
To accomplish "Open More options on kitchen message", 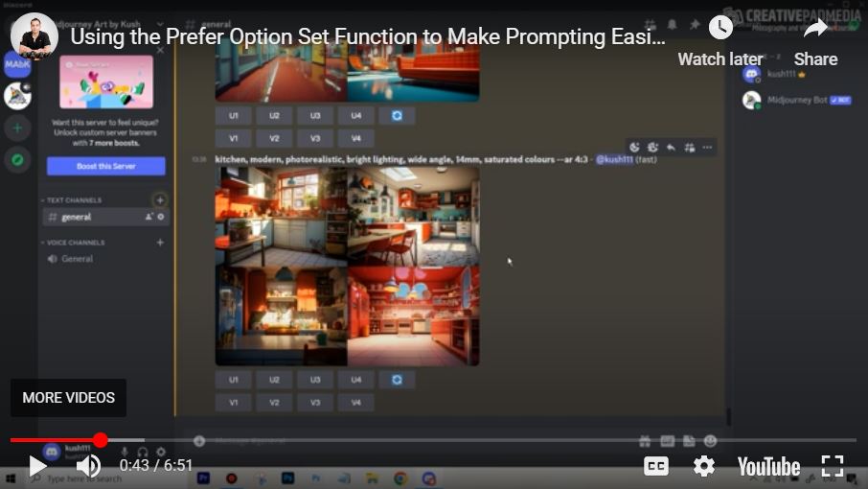I will (x=707, y=148).
